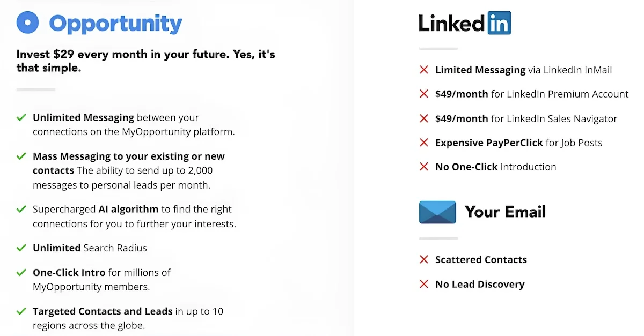Screen dimensions: 644x336
Task: Click the red X next to LinkedIn Premium Account
Action: tap(424, 94)
